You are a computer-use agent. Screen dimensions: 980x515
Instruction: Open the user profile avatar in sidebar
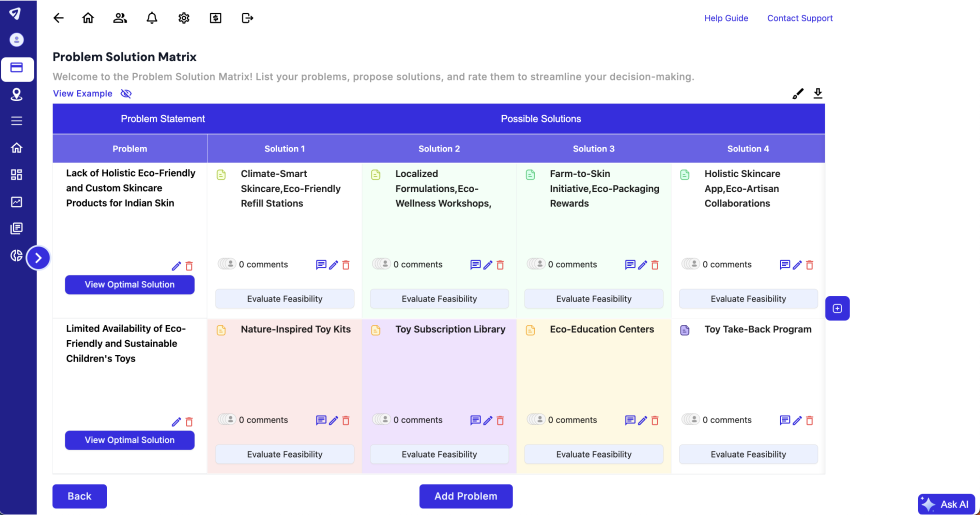[17, 40]
